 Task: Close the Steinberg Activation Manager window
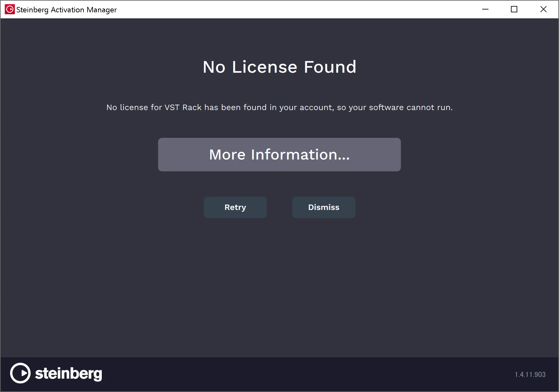click(543, 9)
